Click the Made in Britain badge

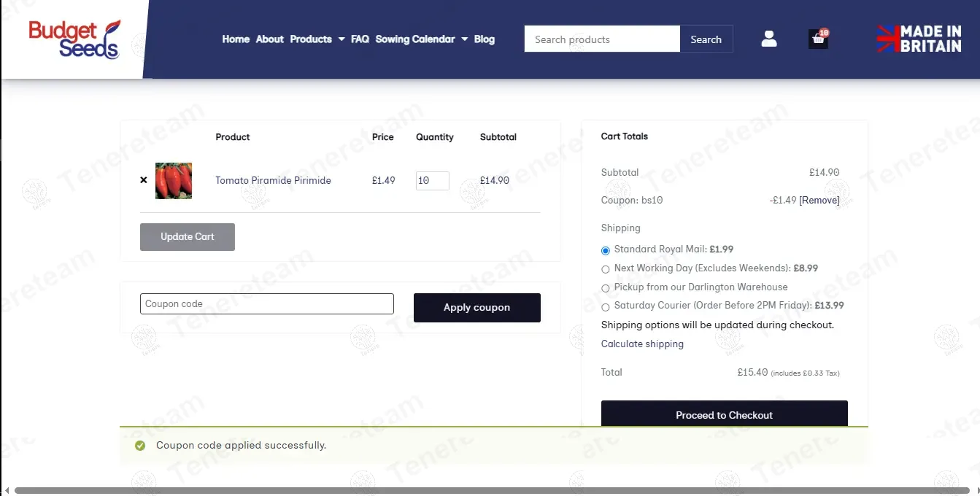point(919,39)
